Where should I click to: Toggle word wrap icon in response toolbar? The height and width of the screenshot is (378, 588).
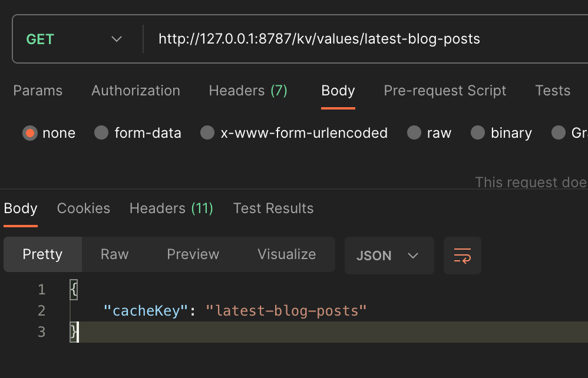tap(462, 256)
